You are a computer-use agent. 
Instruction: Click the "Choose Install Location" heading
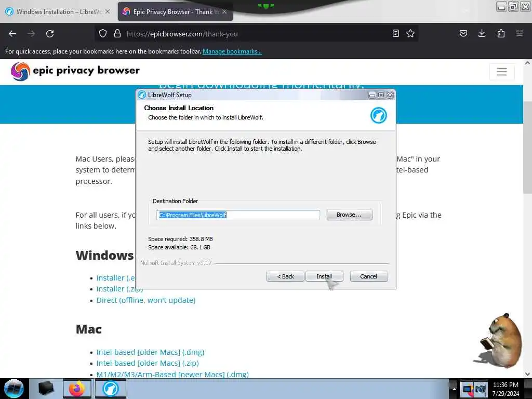[x=179, y=108]
